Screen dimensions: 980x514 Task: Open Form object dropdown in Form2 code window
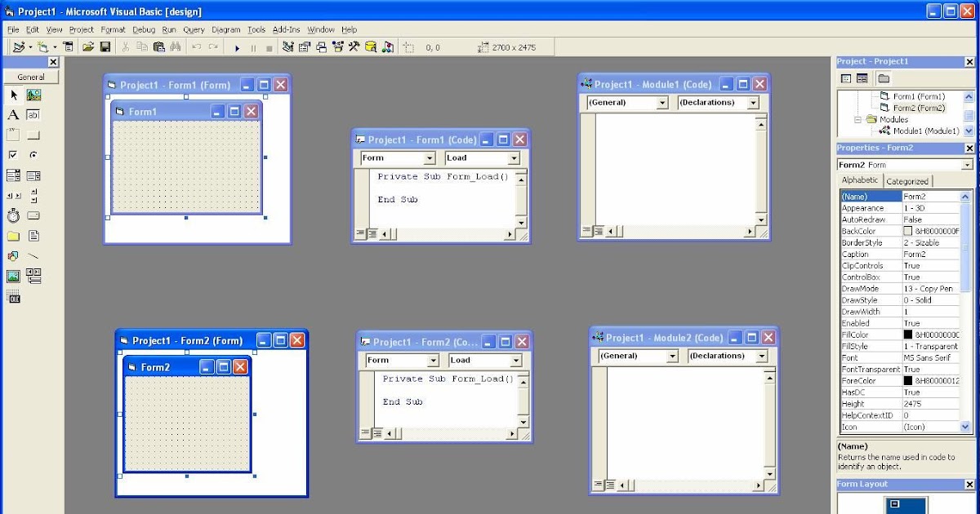434,361
